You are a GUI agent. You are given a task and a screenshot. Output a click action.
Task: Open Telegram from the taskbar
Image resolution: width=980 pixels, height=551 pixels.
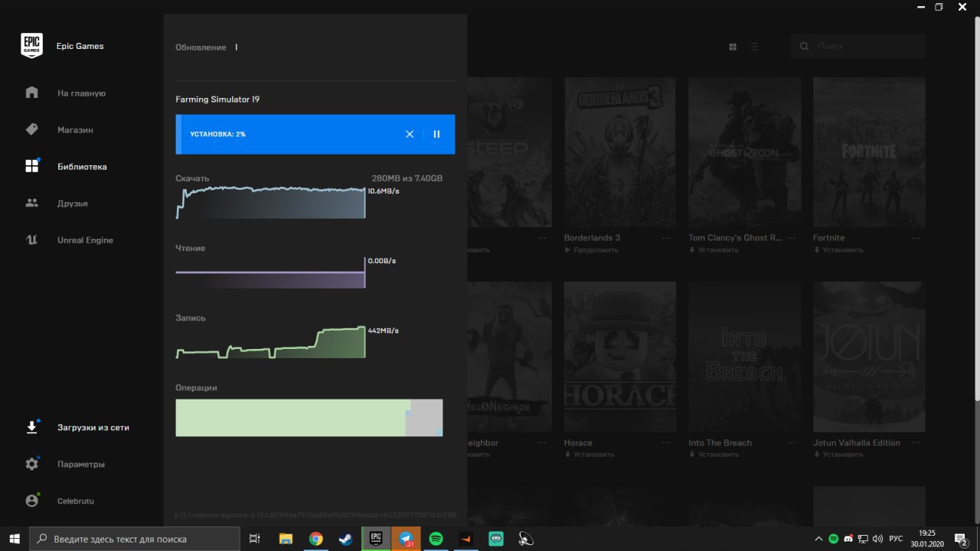pyautogui.click(x=406, y=539)
